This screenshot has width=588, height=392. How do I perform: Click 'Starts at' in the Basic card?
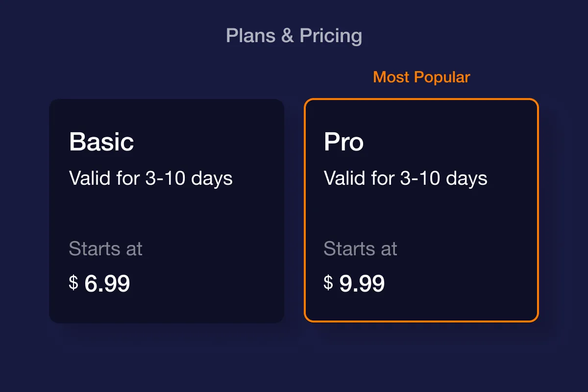(105, 249)
